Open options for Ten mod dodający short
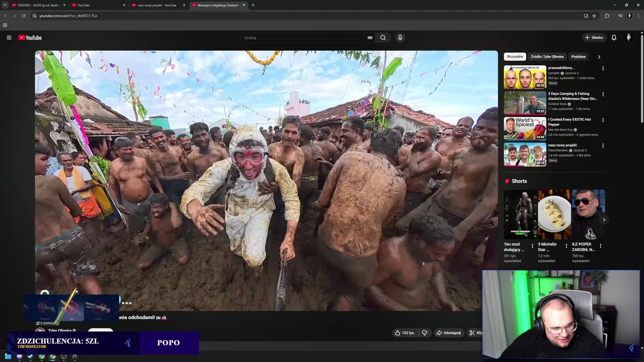This screenshot has width=644, height=362. point(532,246)
